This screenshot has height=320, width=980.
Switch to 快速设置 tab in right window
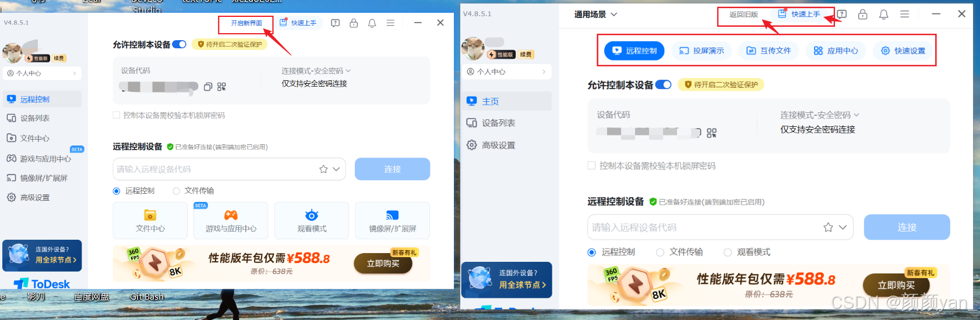pos(903,51)
